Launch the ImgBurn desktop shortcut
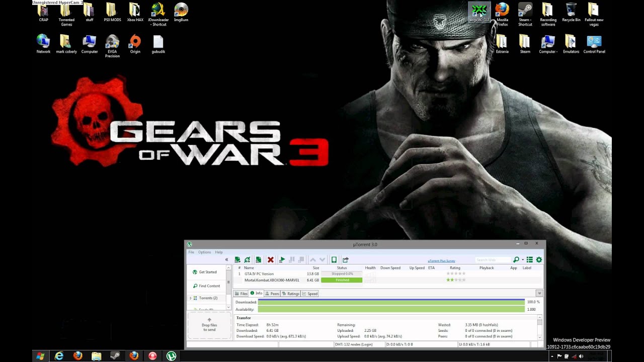This screenshot has height=362, width=644. (181, 13)
